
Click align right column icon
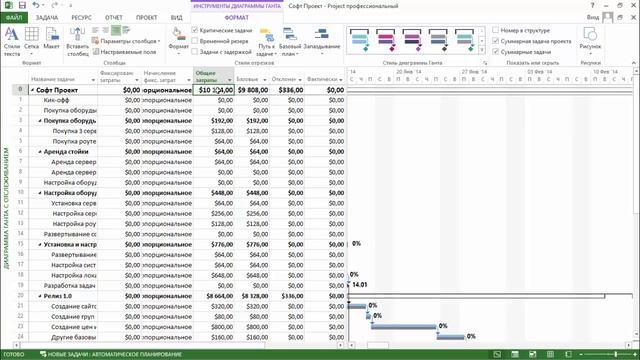click(116, 30)
